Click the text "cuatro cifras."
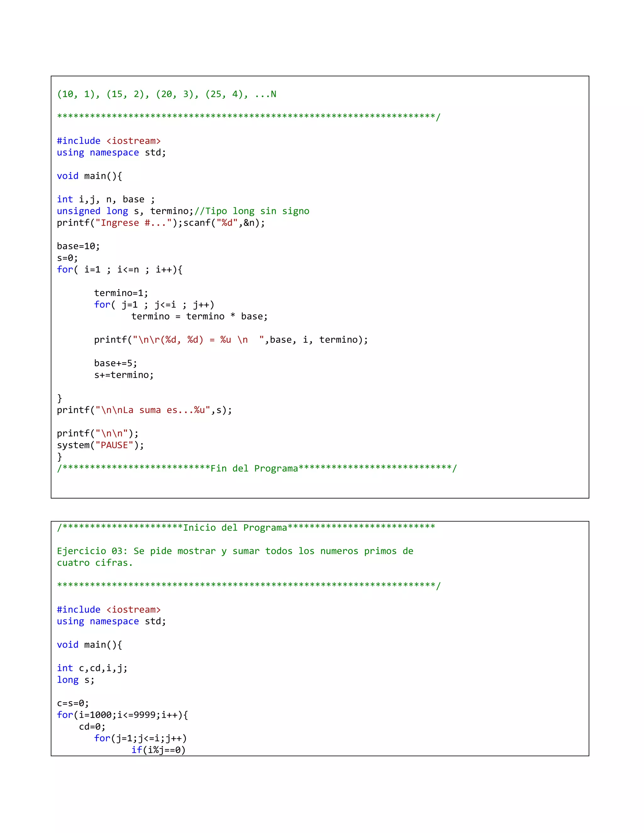The image size is (644, 833). tap(95, 563)
